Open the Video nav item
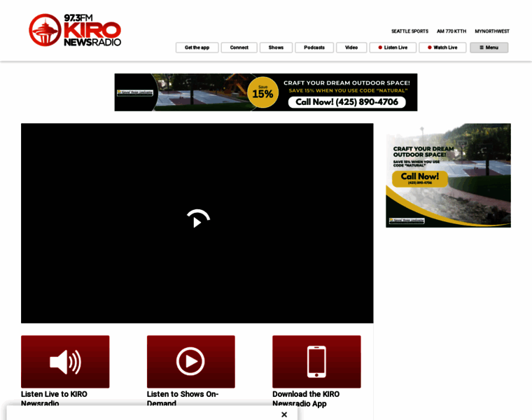 (x=351, y=48)
